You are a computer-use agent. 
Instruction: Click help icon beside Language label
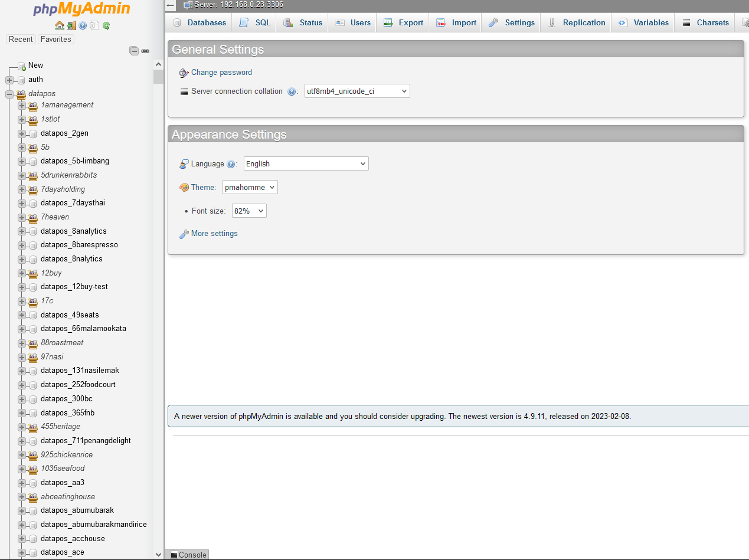[231, 164]
